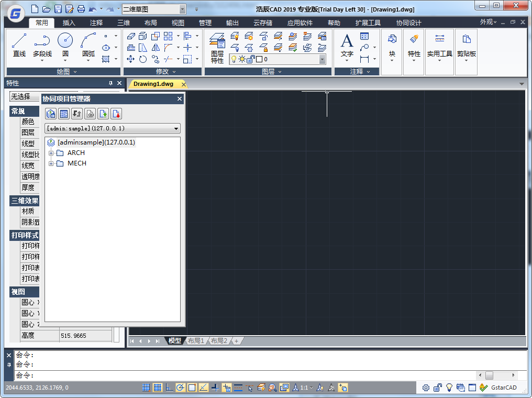Close the 协同项目管理器 panel

coord(180,99)
